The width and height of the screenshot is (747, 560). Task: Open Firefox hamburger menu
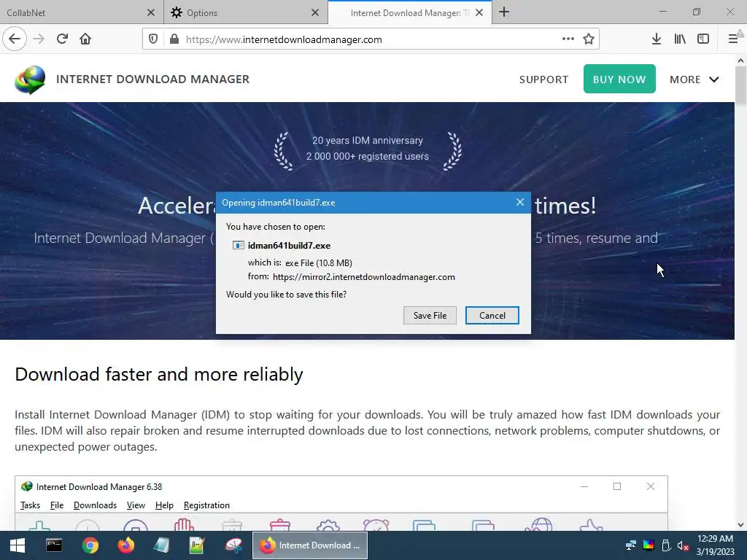734,39
